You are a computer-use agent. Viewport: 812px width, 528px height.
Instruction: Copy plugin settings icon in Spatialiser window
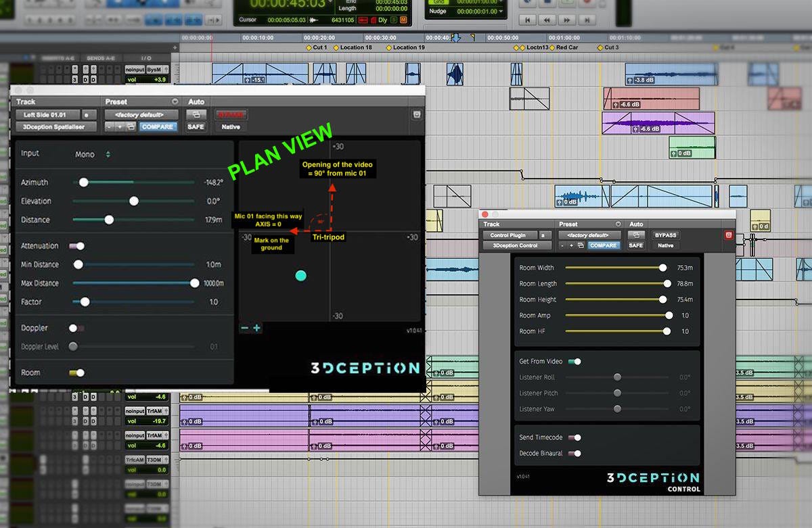[x=131, y=127]
